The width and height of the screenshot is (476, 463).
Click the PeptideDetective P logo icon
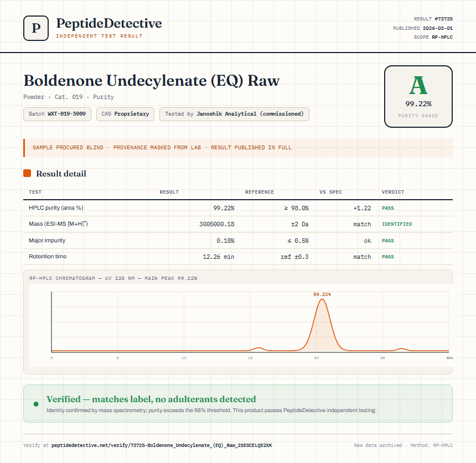(36, 28)
